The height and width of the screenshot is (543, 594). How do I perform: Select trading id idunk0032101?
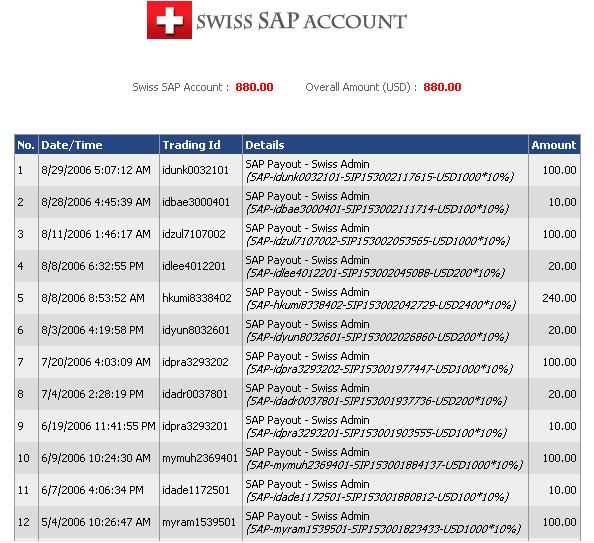click(195, 170)
